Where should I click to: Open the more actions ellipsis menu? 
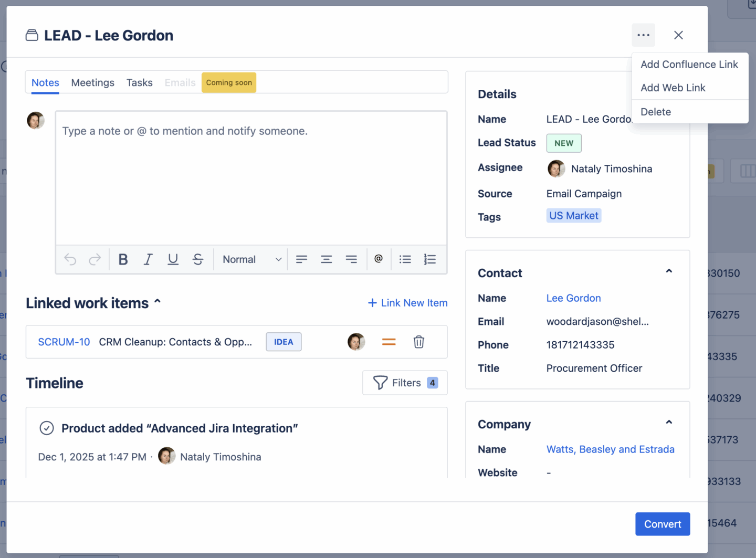click(x=643, y=35)
